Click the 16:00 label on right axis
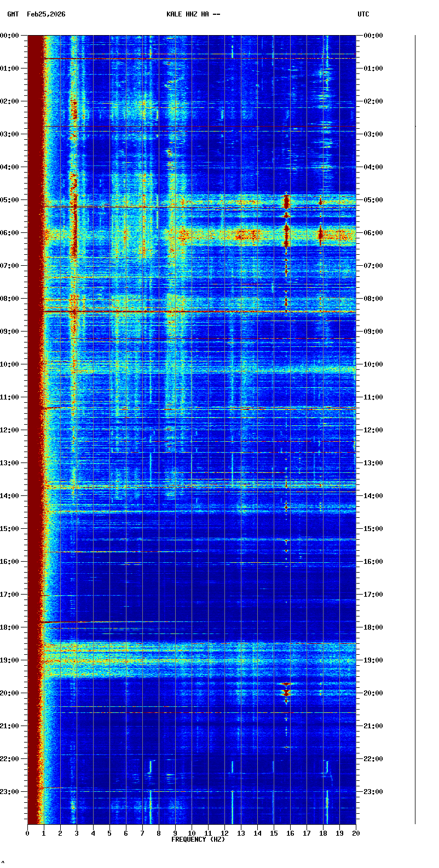The height and width of the screenshot is (868, 439). (373, 562)
